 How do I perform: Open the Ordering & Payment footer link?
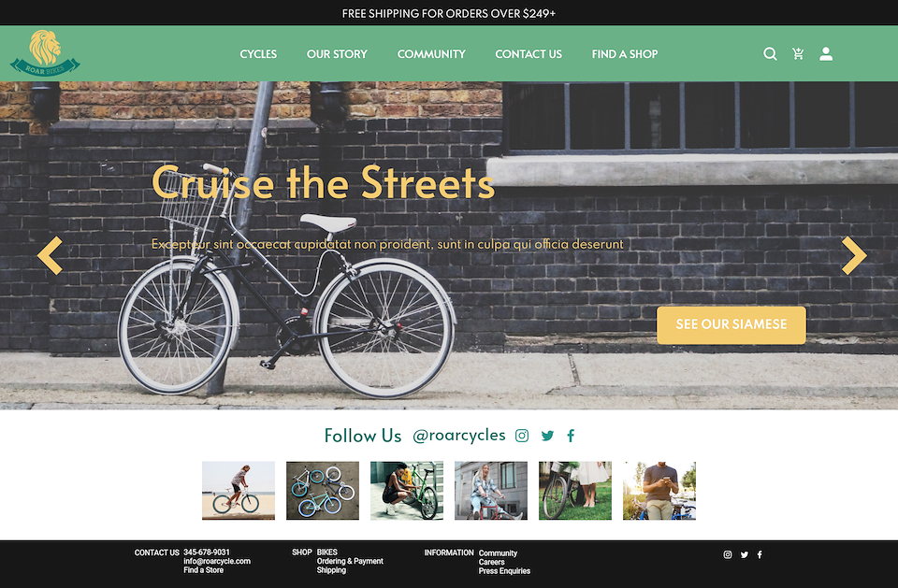point(350,561)
